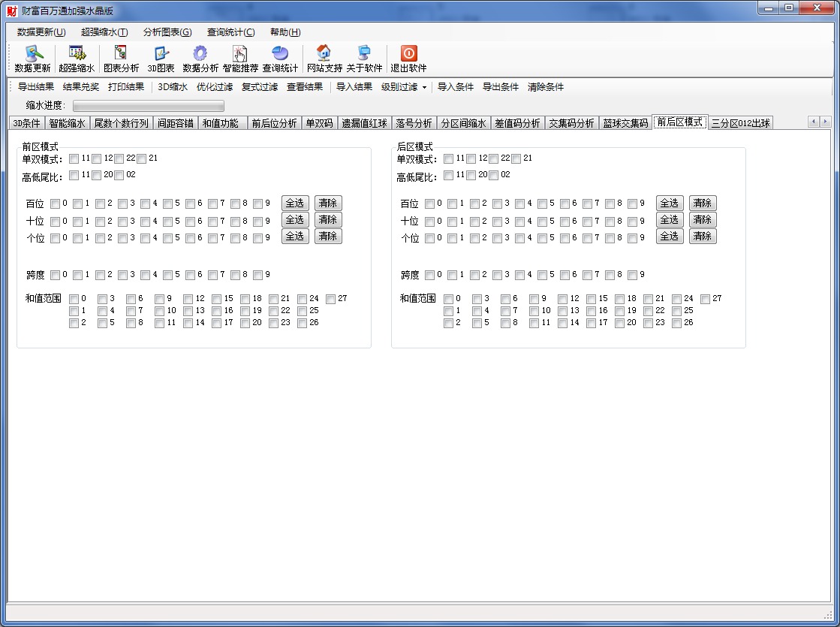Tick 前区模式 和值范围 27 checkbox
The width and height of the screenshot is (840, 627).
point(330,299)
